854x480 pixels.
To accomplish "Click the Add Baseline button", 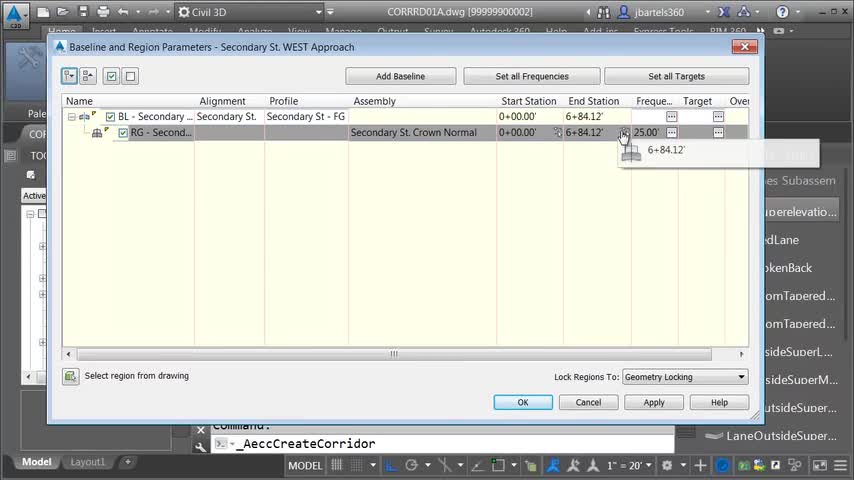I will click(400, 76).
